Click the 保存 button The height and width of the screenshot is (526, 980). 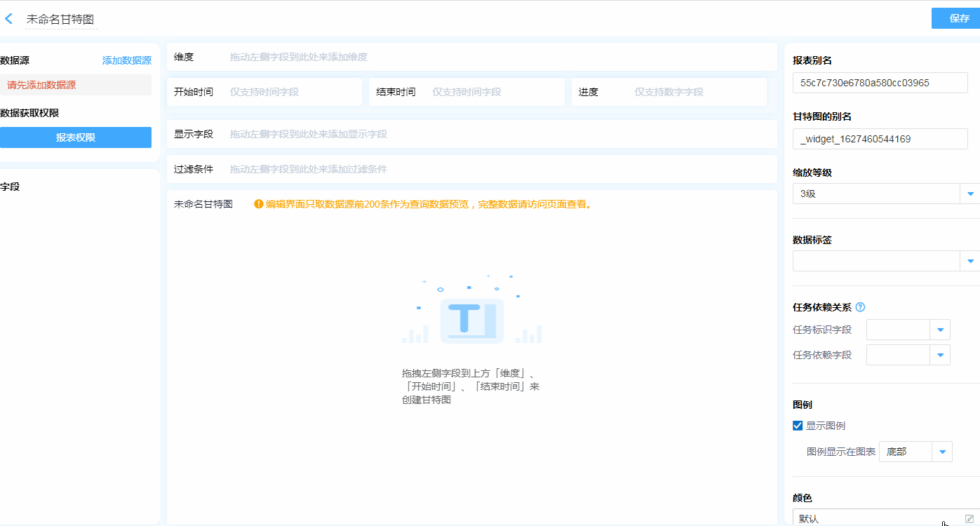click(x=959, y=18)
